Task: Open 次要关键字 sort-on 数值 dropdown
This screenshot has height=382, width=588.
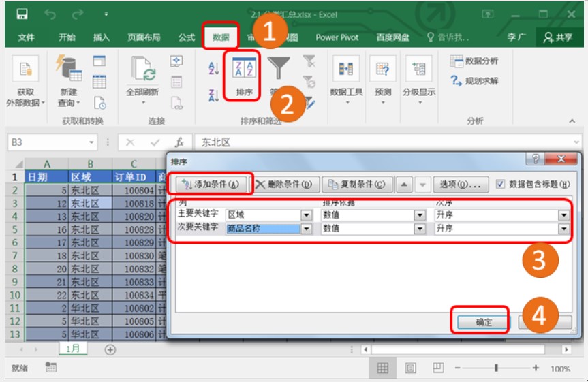Action: click(420, 229)
